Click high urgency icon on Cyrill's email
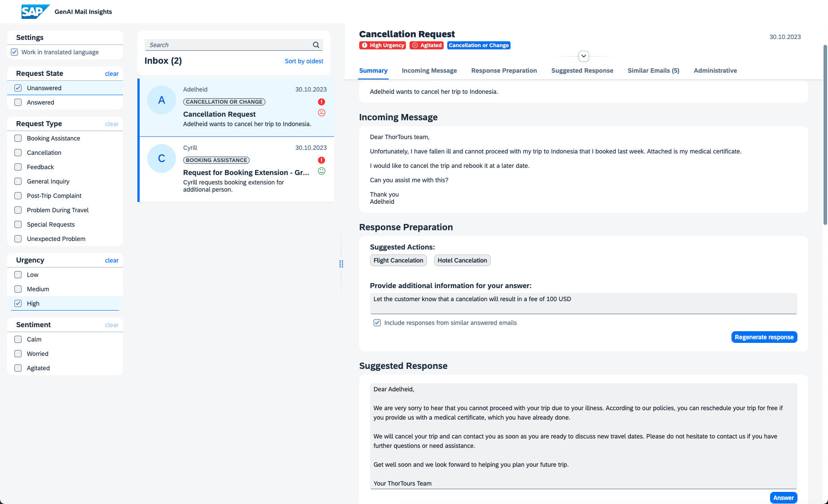The width and height of the screenshot is (828, 504). point(322,160)
